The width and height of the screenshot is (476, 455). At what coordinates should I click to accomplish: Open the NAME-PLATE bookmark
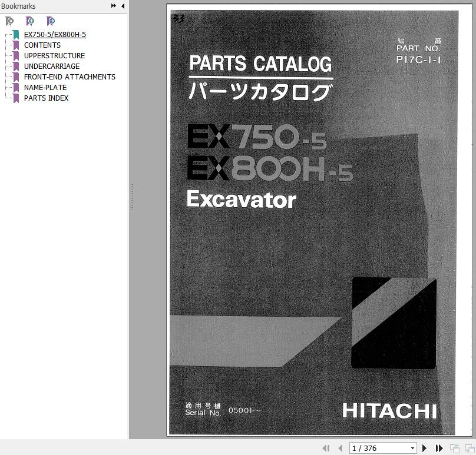point(45,88)
